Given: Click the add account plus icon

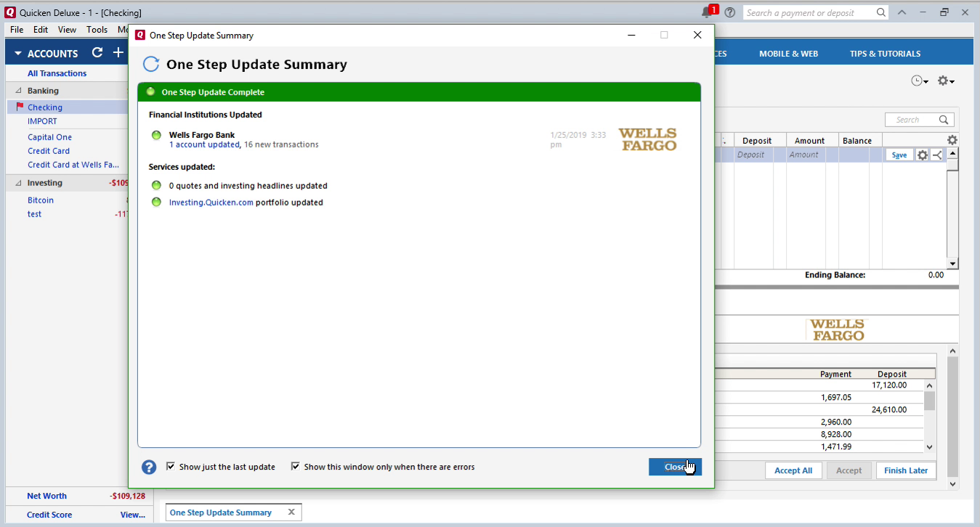Looking at the screenshot, I should click(118, 53).
